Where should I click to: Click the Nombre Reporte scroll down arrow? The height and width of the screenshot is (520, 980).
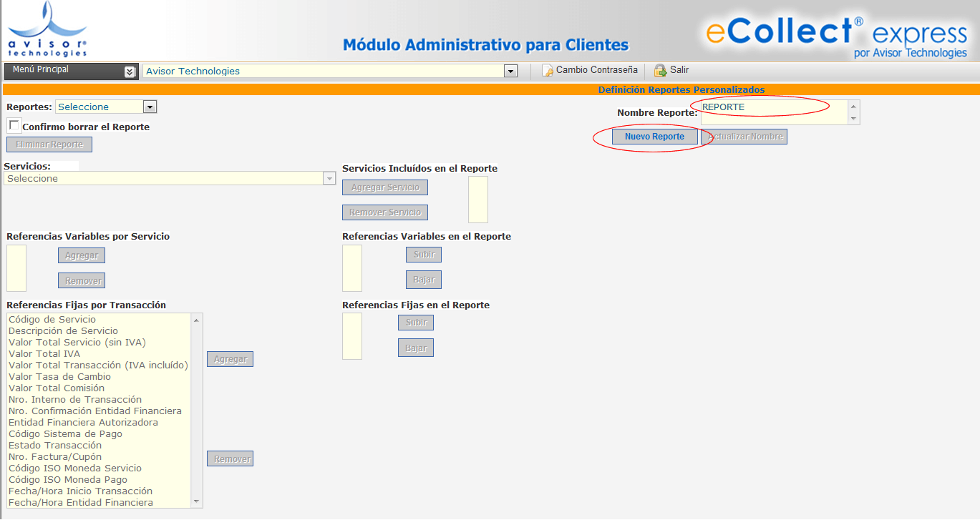tap(853, 119)
